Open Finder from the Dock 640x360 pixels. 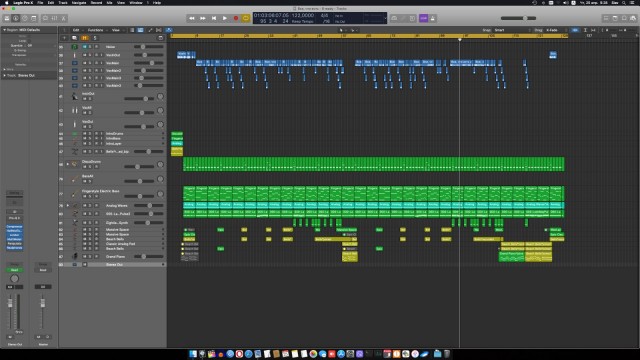point(193,354)
